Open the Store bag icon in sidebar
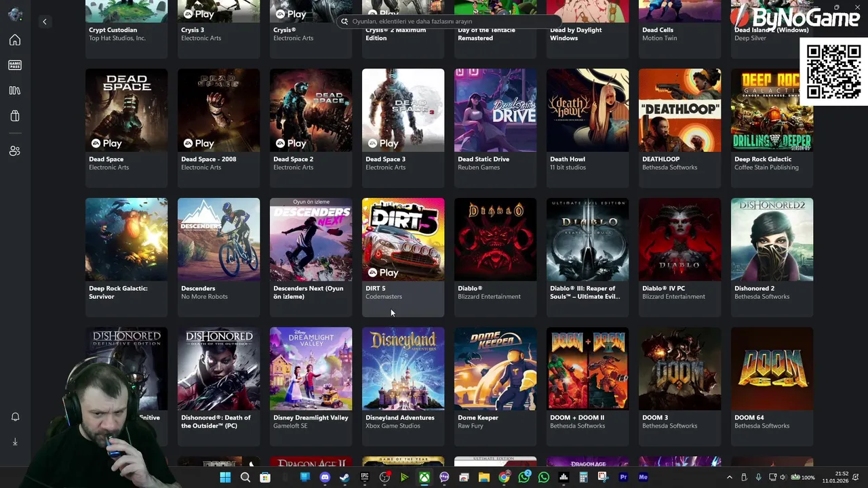Screen dimensions: 868x488 15,116
